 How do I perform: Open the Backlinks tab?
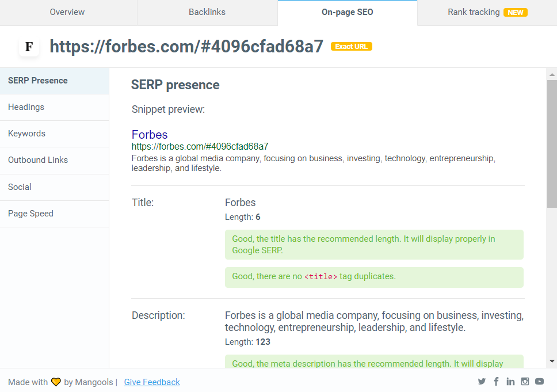point(207,12)
